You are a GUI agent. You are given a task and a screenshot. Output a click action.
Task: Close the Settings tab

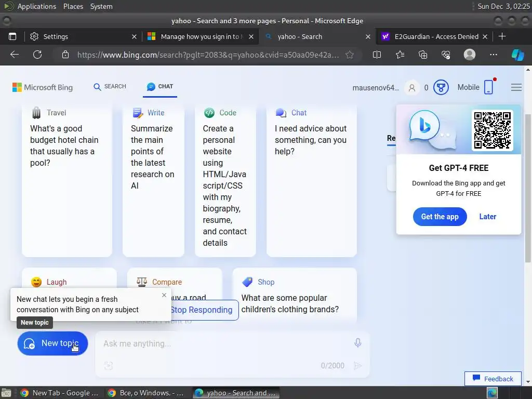[x=134, y=37]
